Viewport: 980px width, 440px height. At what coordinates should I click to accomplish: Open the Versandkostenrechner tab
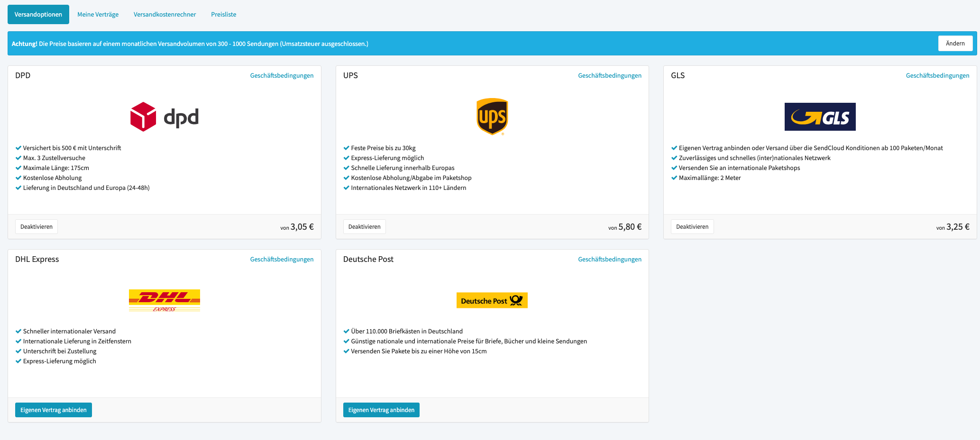point(165,15)
